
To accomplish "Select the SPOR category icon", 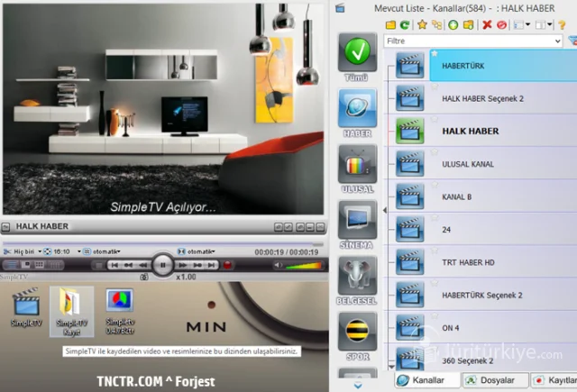I will [x=357, y=332].
